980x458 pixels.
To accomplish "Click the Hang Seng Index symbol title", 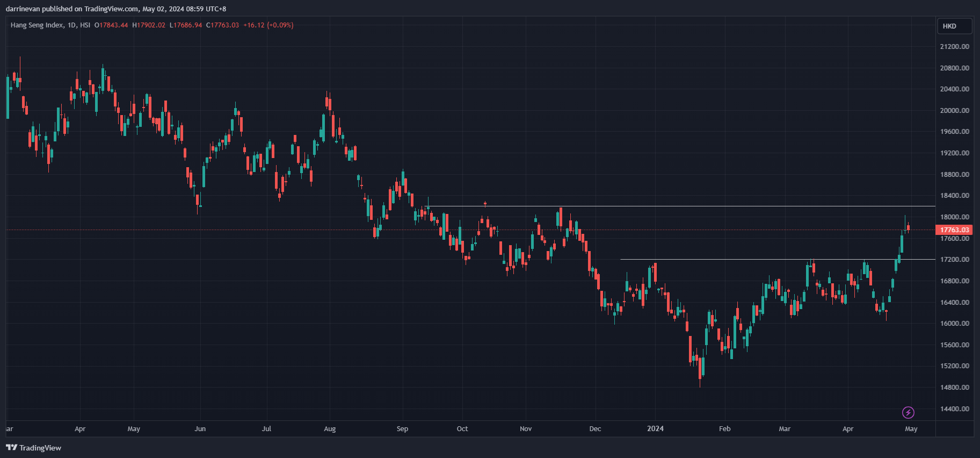I will pyautogui.click(x=50, y=25).
